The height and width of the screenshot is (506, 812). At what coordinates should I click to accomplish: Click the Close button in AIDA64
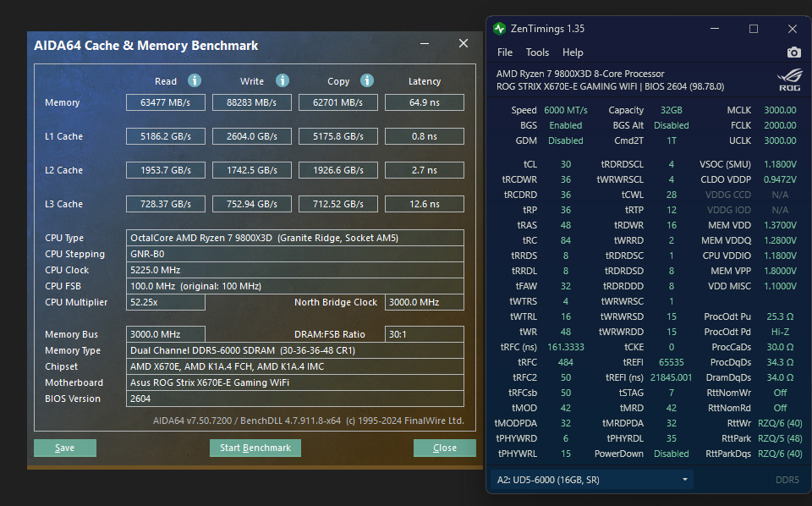pos(444,448)
